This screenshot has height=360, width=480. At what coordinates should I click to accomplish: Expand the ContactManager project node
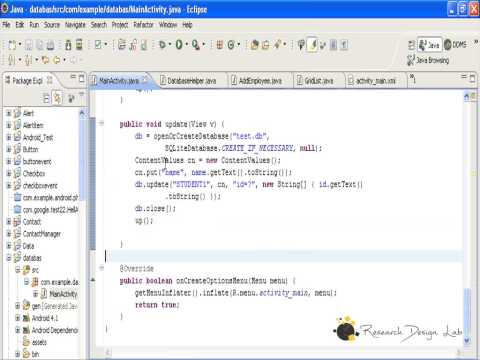(x=9, y=234)
